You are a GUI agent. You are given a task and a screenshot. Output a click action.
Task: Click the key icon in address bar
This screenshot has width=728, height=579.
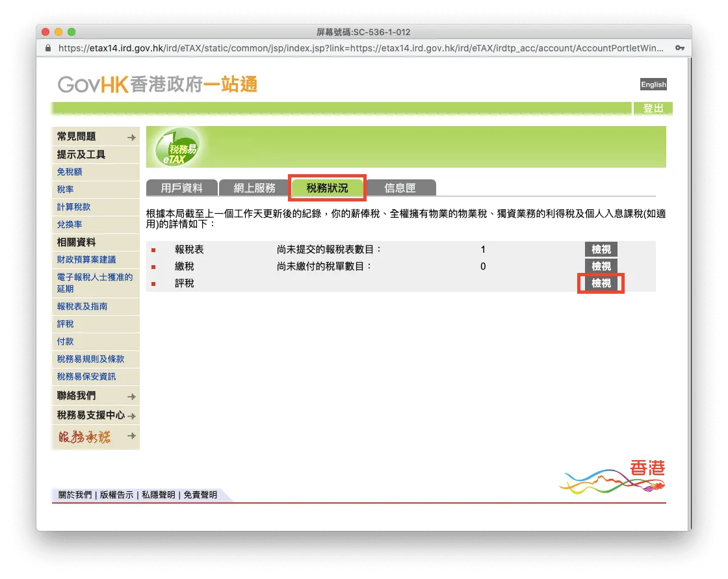pos(680,48)
